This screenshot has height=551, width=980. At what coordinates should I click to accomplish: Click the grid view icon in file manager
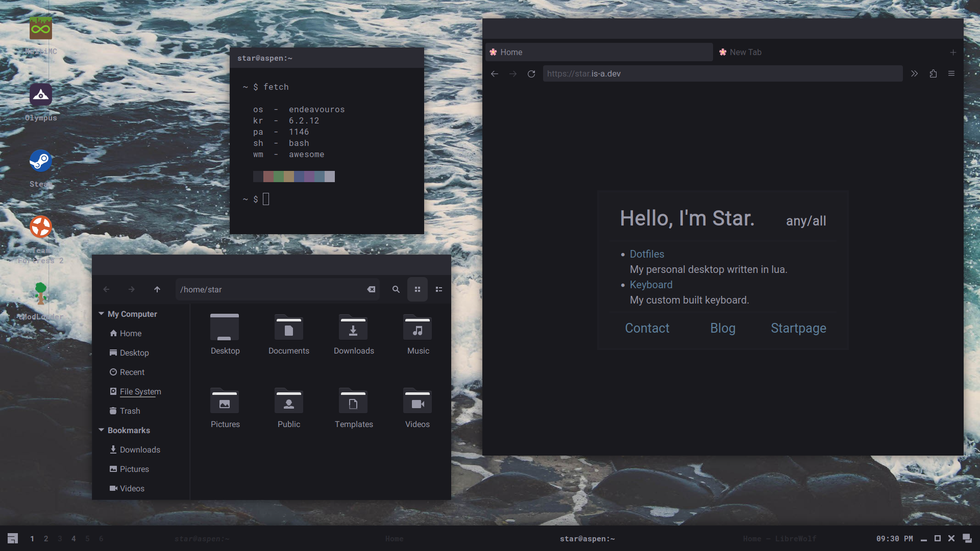pos(418,289)
